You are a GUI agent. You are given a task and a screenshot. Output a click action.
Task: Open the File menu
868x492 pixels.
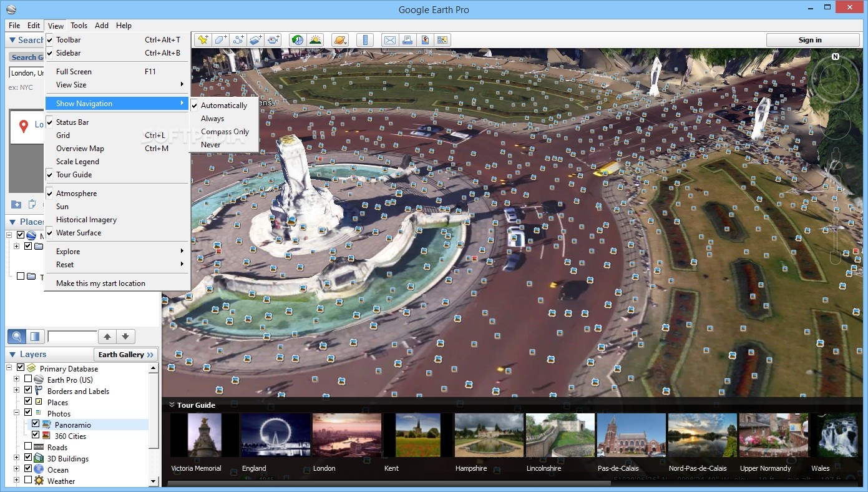point(14,26)
